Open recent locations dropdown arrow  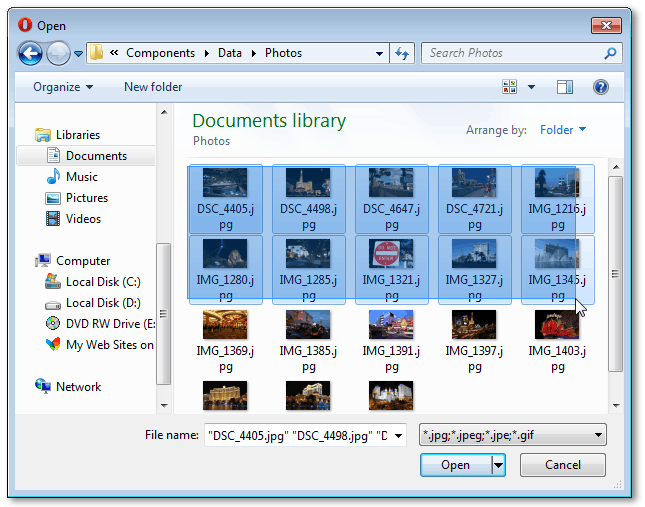point(78,53)
